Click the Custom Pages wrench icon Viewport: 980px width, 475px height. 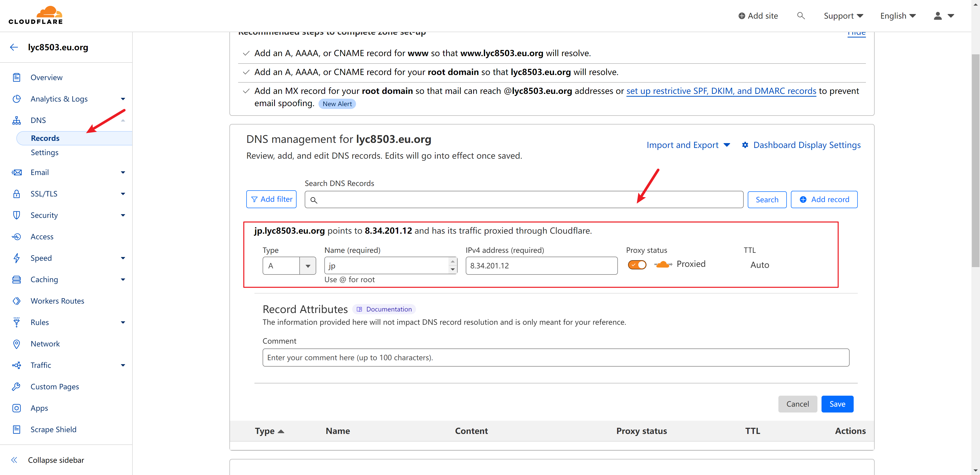16,386
